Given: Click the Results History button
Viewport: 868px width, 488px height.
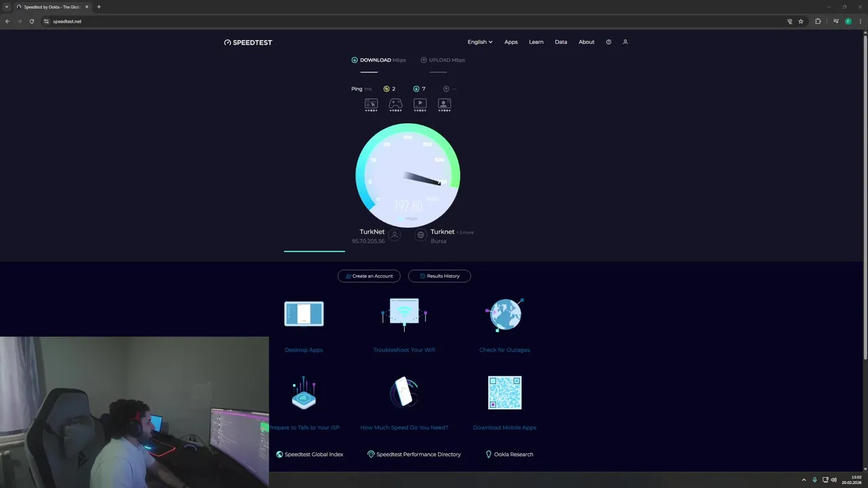Looking at the screenshot, I should coord(439,276).
